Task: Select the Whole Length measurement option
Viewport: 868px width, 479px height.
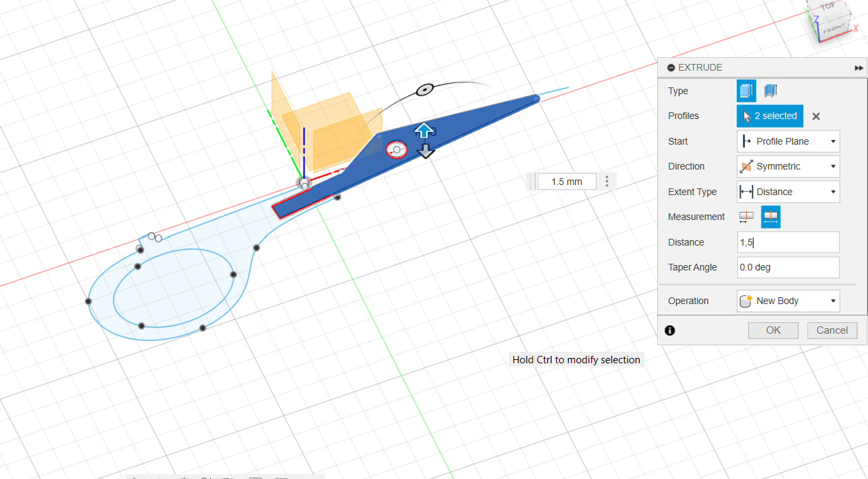Action: (x=771, y=217)
